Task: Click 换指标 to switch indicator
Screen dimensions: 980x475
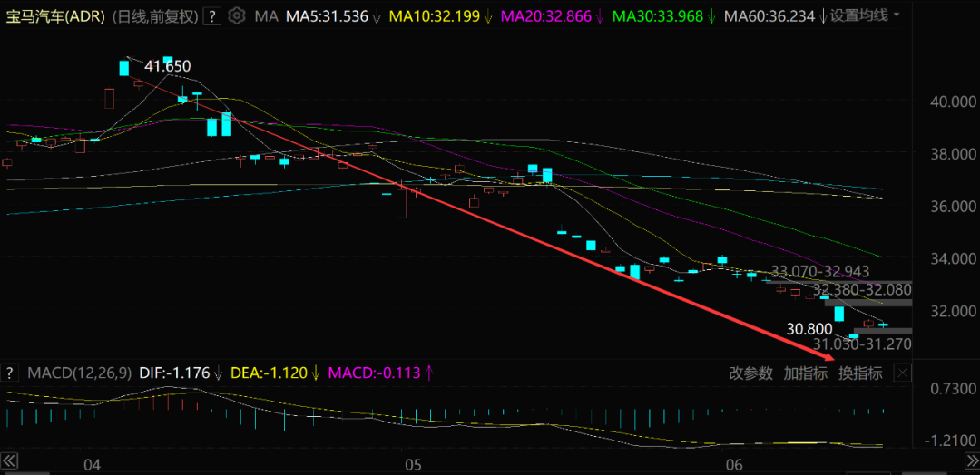Action: pos(860,373)
